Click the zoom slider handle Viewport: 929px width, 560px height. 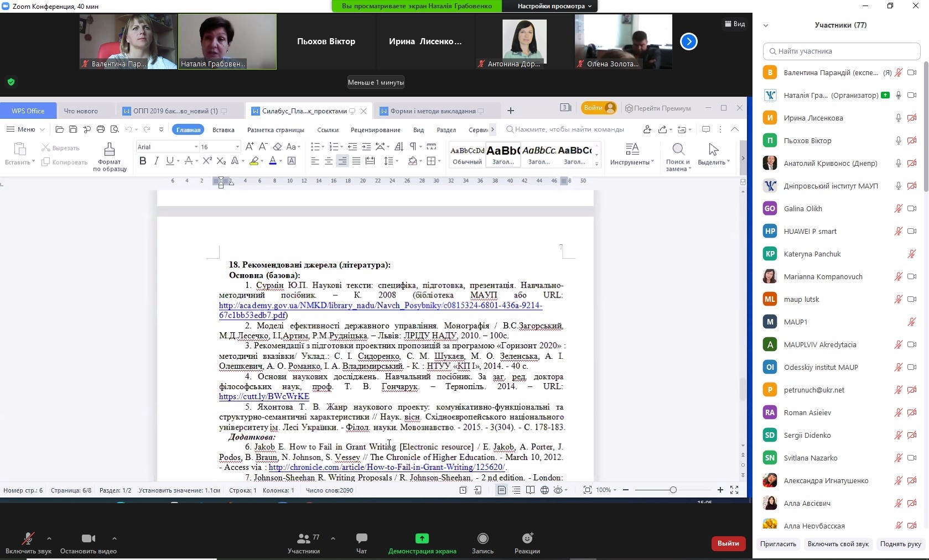pos(673,490)
